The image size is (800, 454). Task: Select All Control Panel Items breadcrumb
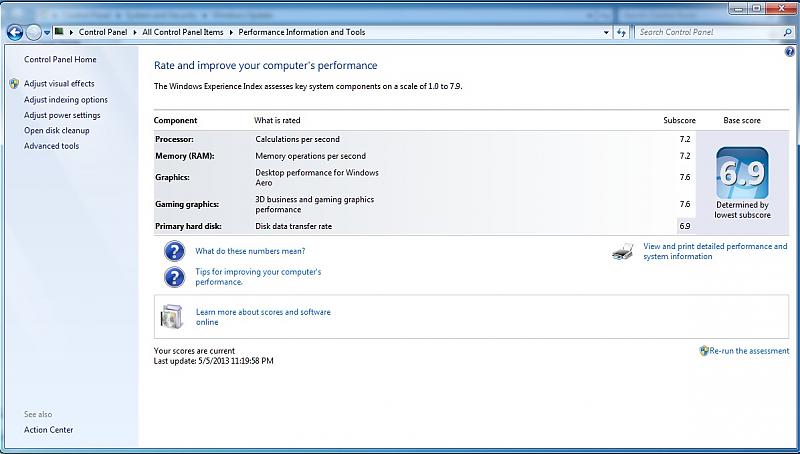click(x=183, y=32)
